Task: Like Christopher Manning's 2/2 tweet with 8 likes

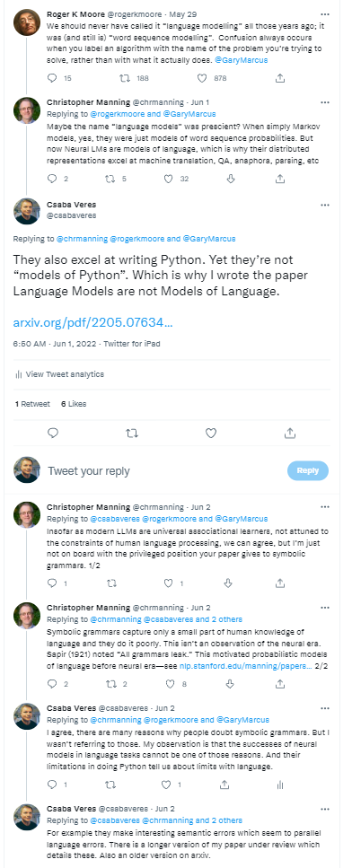Action: pyautogui.click(x=170, y=684)
